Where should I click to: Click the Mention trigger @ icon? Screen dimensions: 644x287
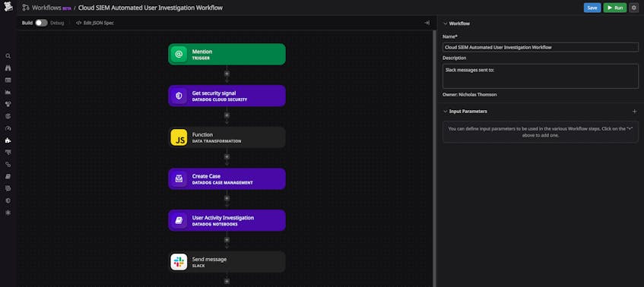[179, 54]
